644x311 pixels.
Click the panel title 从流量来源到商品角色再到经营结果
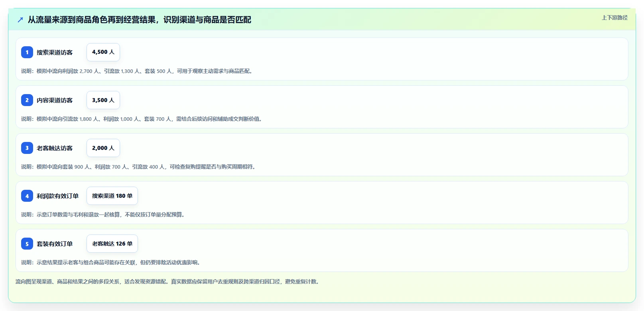click(140, 20)
